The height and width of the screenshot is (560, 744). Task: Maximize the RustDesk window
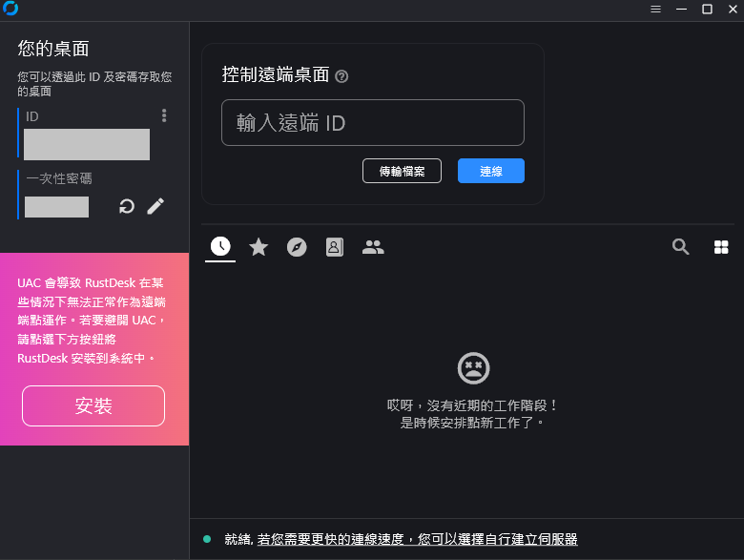(707, 9)
